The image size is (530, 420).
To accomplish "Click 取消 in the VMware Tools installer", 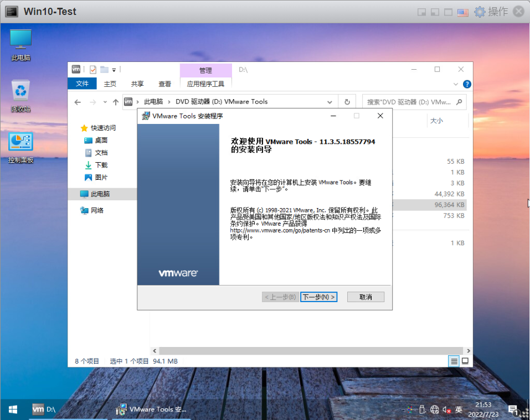I will (x=366, y=297).
